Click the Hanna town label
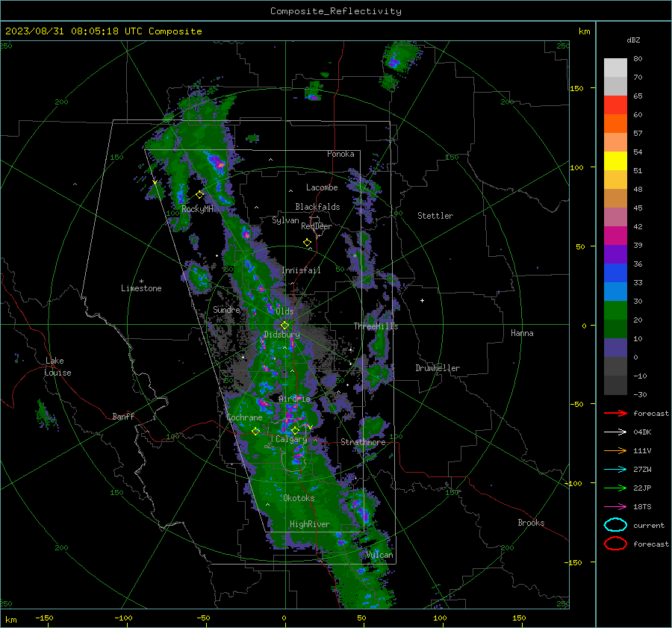Screen dimensions: 672x628 pyautogui.click(x=522, y=333)
